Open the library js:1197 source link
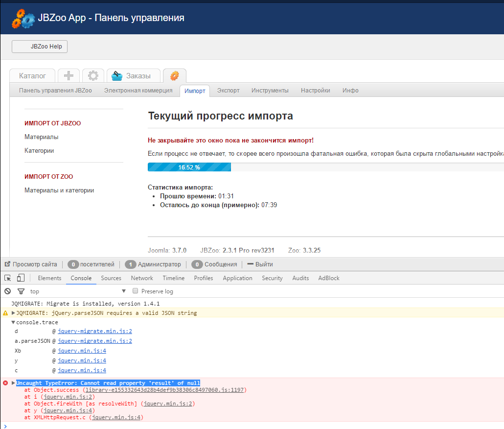Screen dimensions: 504x429 coord(163,390)
